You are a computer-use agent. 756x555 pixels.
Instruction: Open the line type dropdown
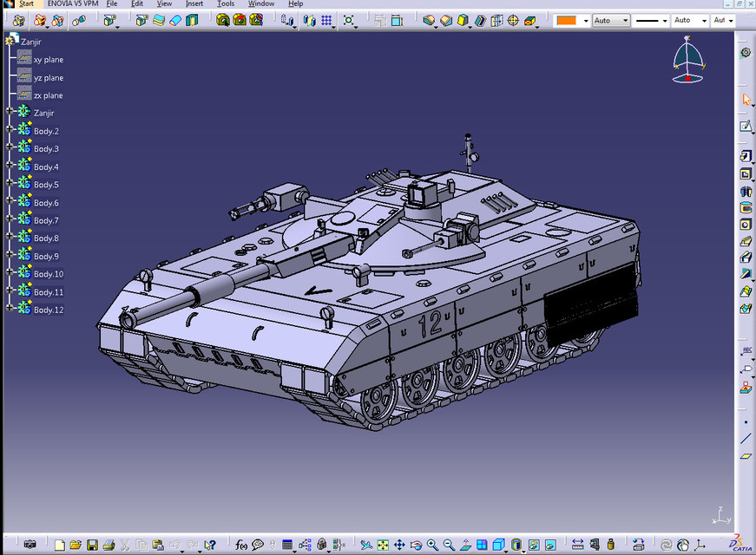pos(650,19)
